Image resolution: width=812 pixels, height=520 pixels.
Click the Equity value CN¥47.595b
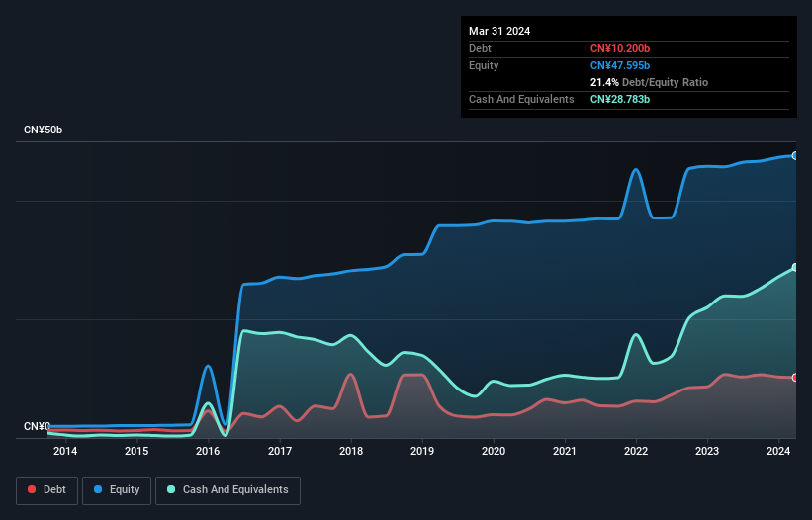pyautogui.click(x=620, y=65)
